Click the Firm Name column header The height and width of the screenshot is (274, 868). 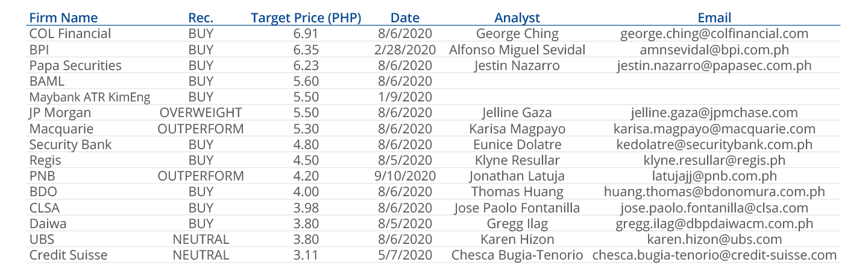click(63, 18)
